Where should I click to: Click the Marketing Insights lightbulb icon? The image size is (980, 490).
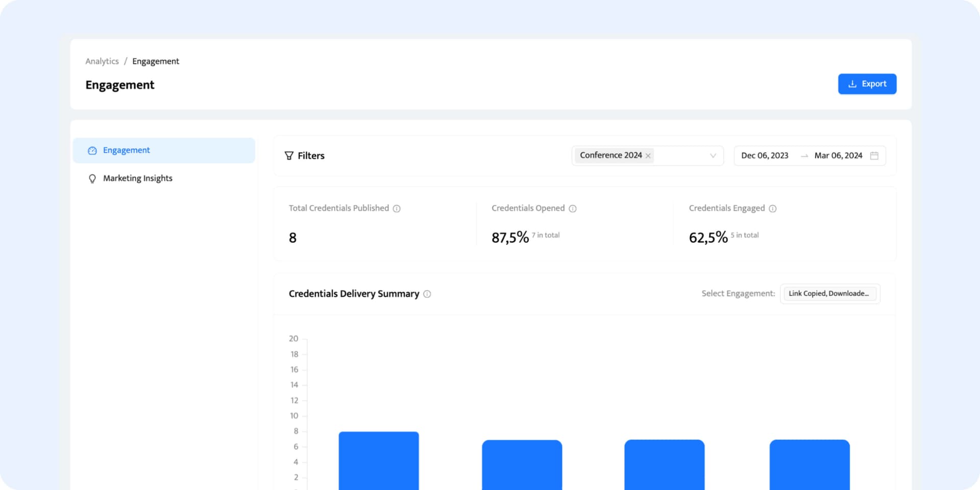point(92,179)
